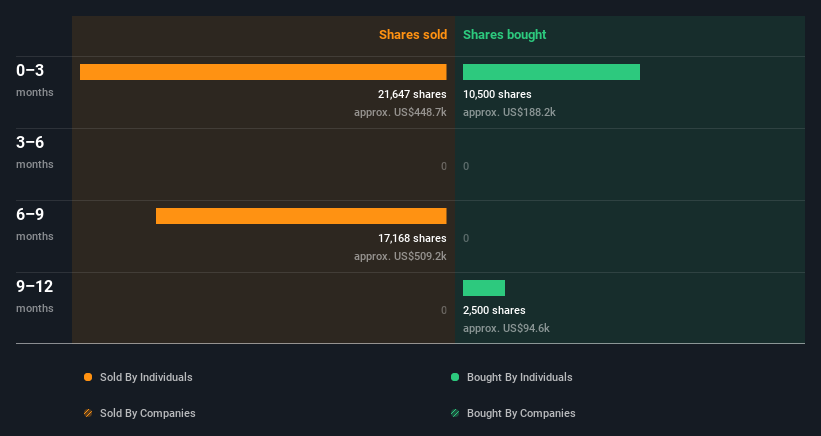This screenshot has height=436, width=821.
Task: Select the Sold By Companies legend label
Action: tap(148, 413)
